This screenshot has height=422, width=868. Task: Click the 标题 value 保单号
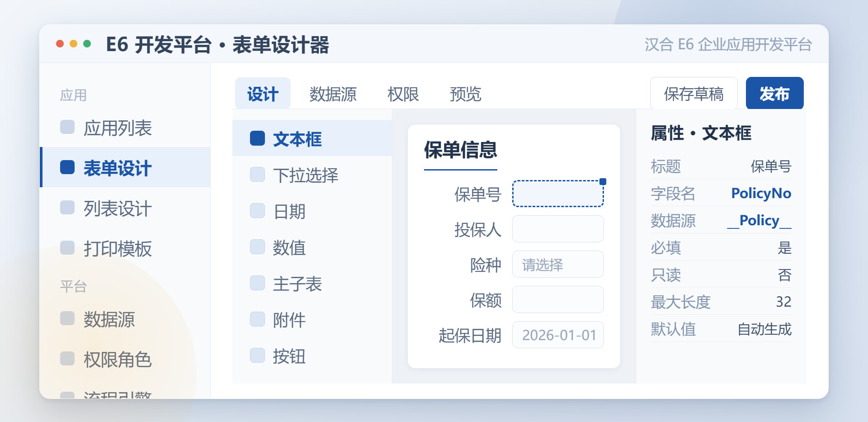coord(771,166)
